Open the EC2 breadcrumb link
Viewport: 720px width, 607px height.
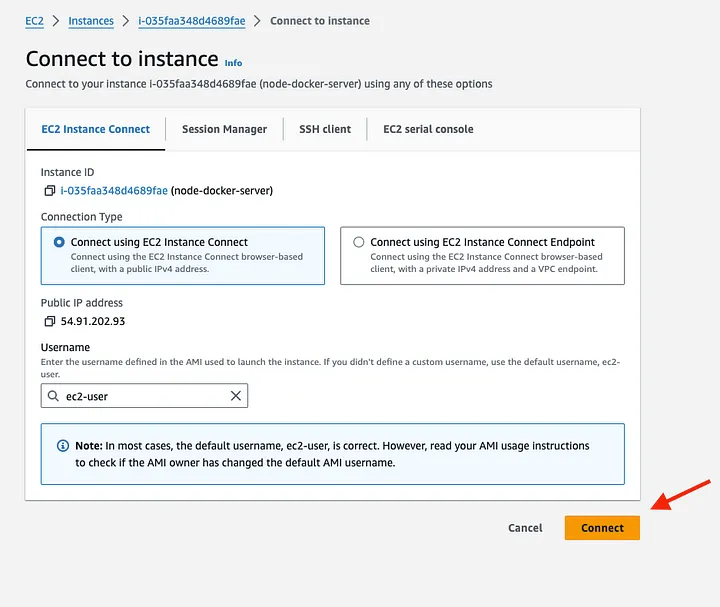click(34, 21)
